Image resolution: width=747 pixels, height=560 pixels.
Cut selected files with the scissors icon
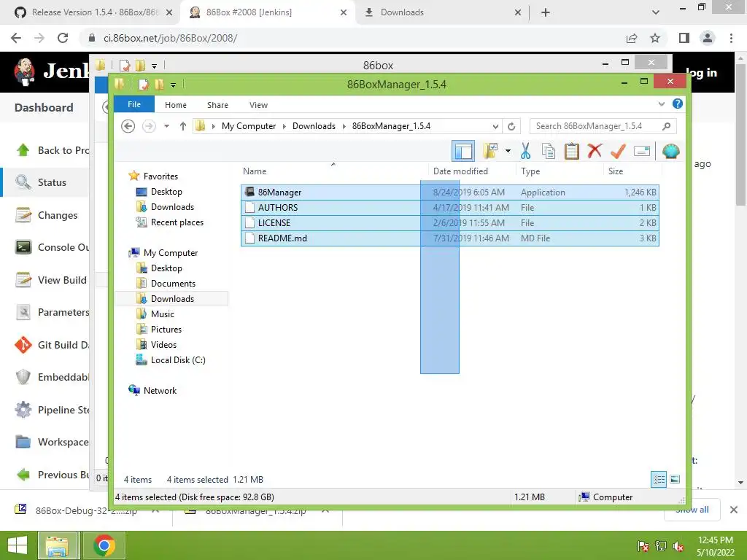[525, 152]
